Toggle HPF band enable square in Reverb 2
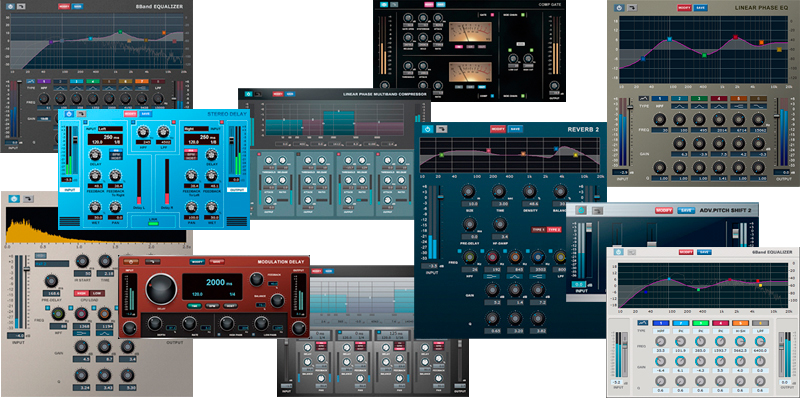The width and height of the screenshot is (800, 398). 460,252
